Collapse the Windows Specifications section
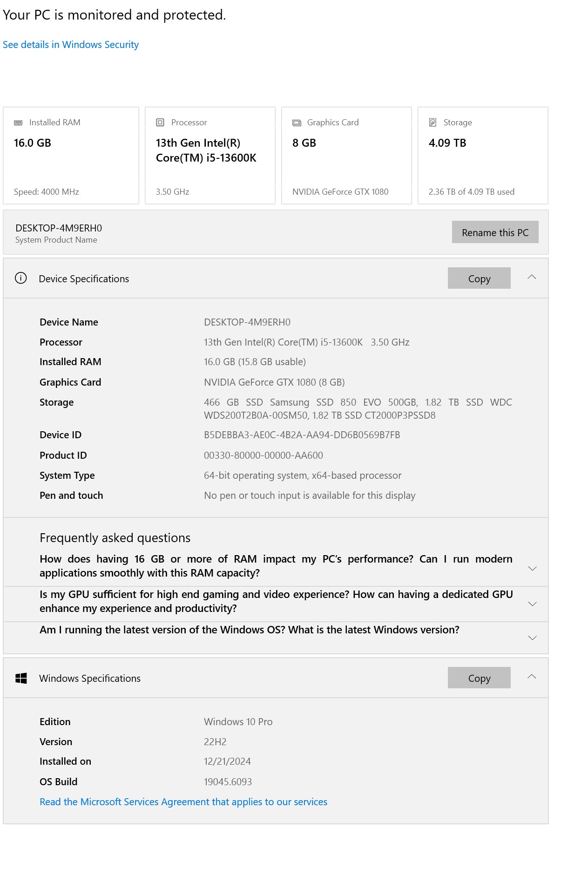The height and width of the screenshot is (876, 588). 532,677
